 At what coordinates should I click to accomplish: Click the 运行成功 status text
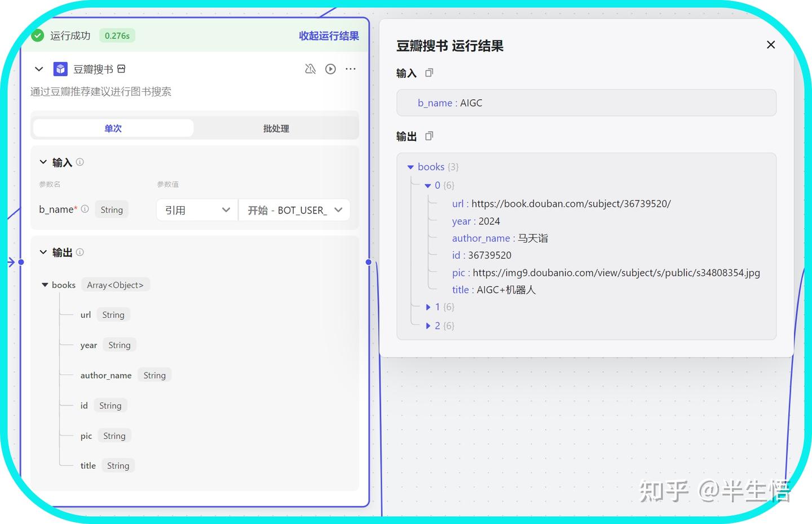click(x=70, y=35)
